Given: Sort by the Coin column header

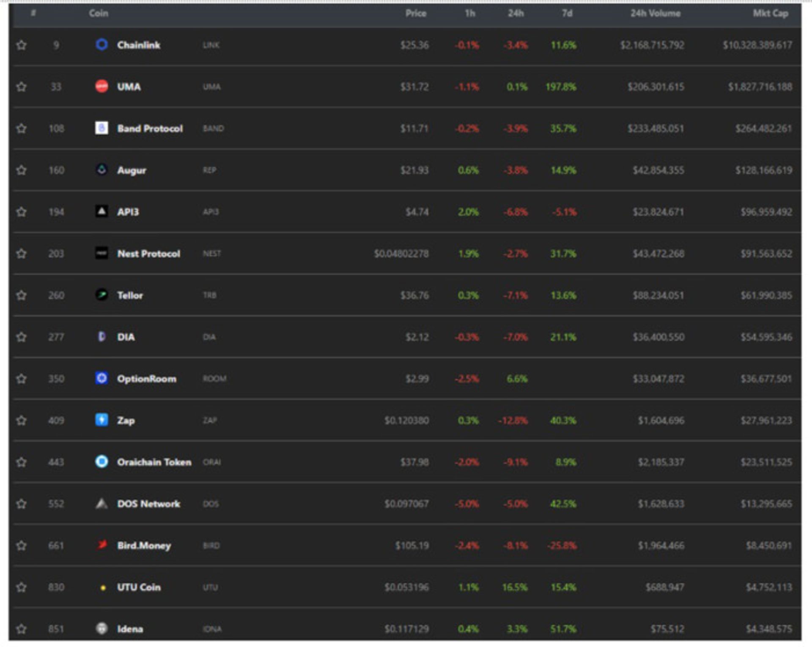Looking at the screenshot, I should pyautogui.click(x=99, y=14).
